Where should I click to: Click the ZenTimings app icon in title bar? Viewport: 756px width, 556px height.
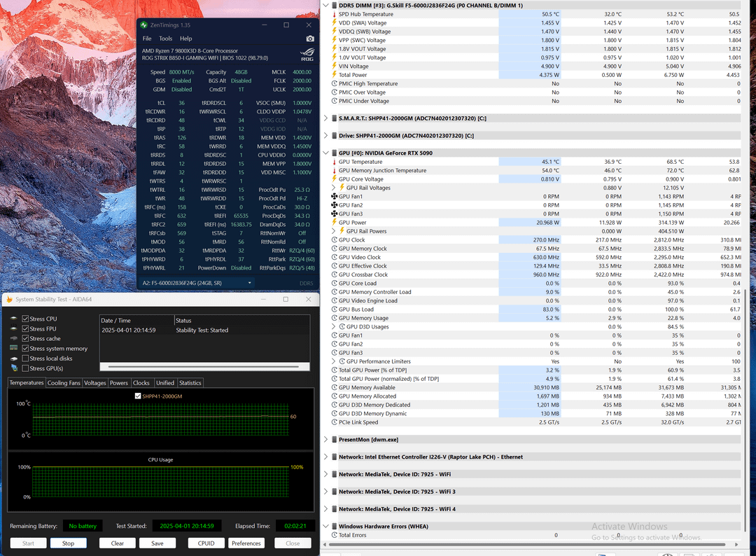pos(143,25)
